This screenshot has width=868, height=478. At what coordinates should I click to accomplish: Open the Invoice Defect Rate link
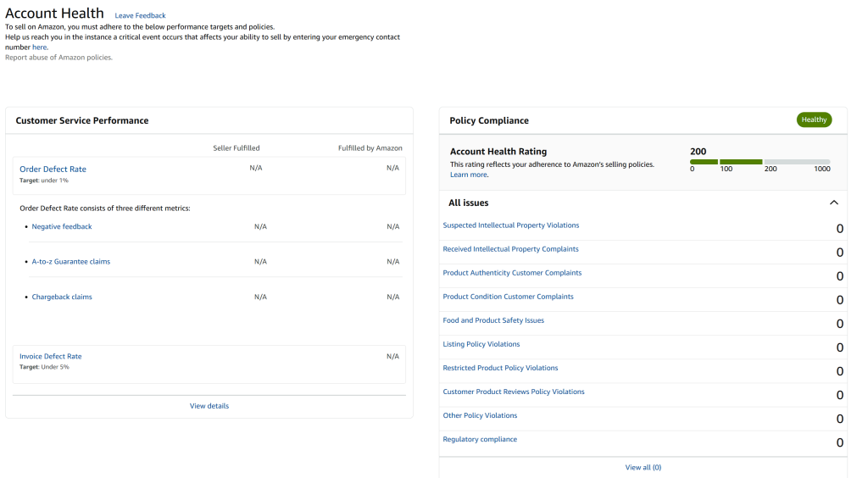click(x=50, y=356)
